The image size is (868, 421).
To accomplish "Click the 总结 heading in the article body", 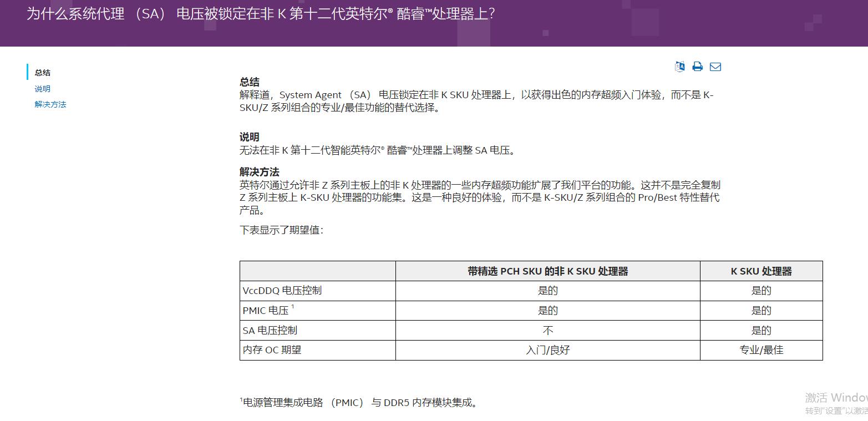I will point(249,82).
